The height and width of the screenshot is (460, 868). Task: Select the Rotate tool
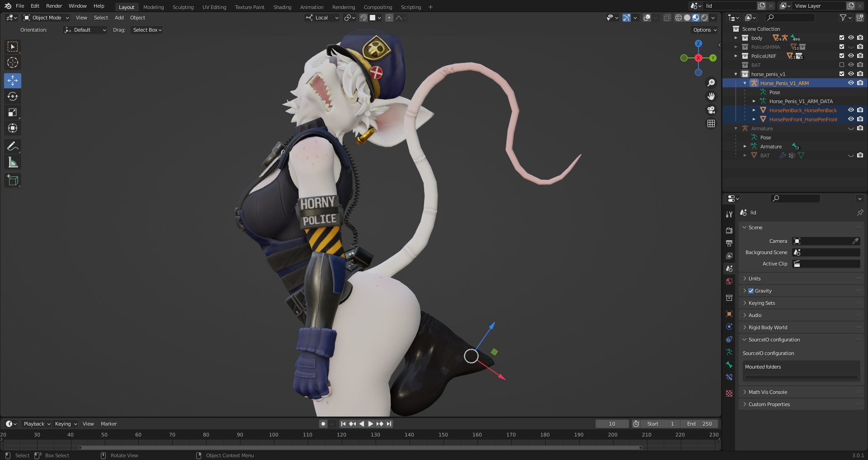(13, 96)
